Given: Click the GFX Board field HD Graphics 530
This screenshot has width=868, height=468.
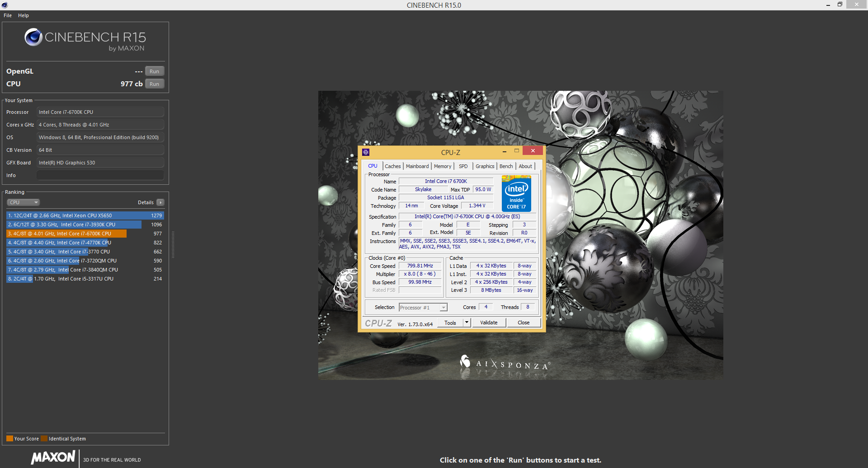Looking at the screenshot, I should pyautogui.click(x=100, y=163).
